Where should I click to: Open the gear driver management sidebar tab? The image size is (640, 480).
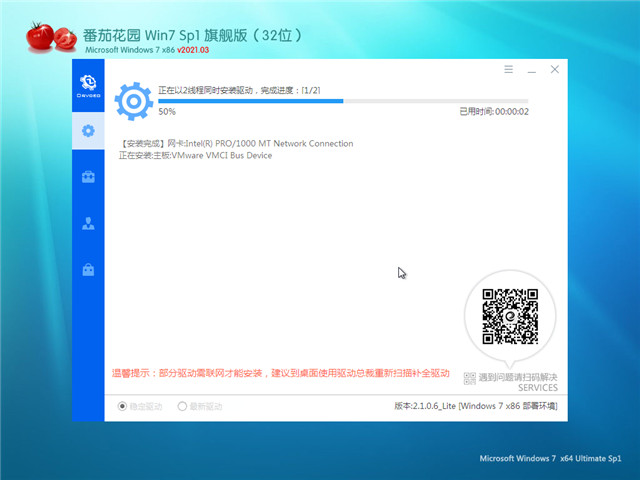point(88,131)
